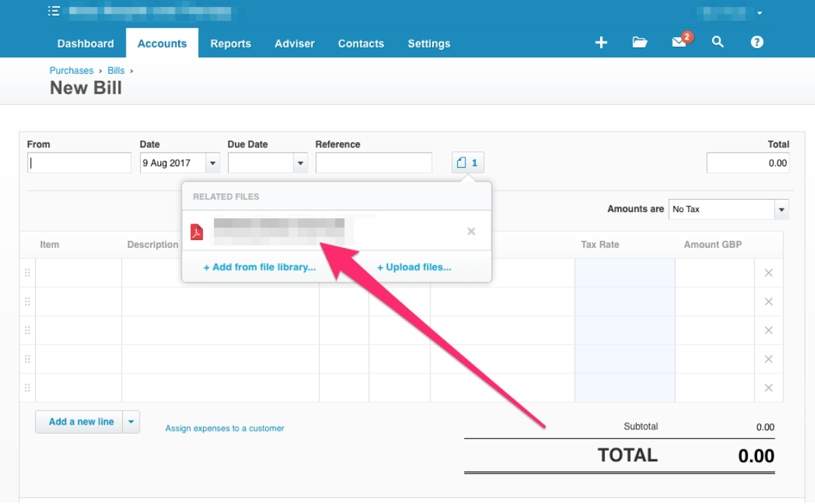The height and width of the screenshot is (504, 815).
Task: Open the Help question mark icon
Action: [757, 42]
